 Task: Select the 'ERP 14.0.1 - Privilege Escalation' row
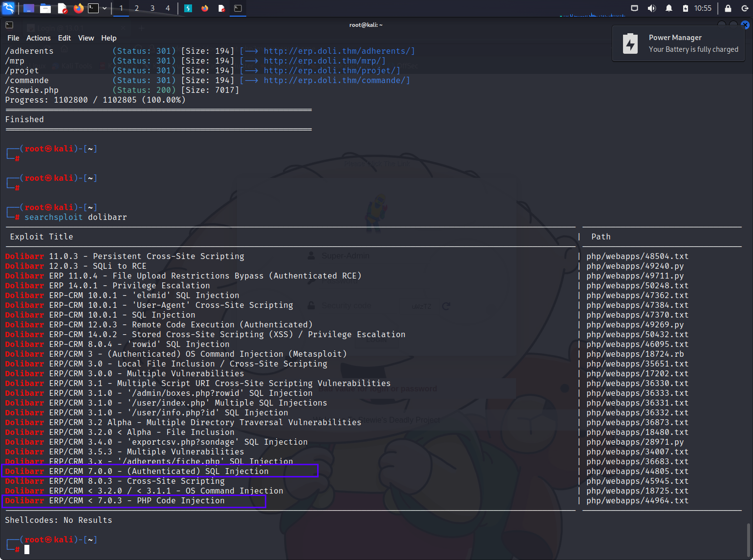click(x=108, y=285)
